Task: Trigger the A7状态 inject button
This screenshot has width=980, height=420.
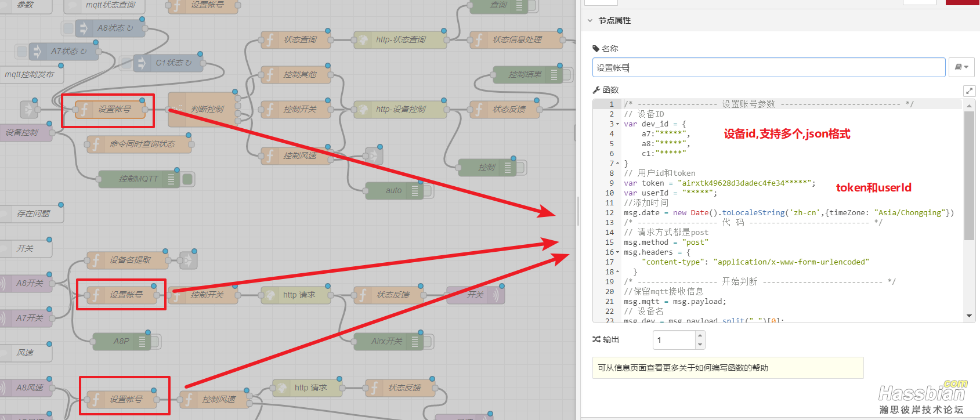Action: pos(22,52)
